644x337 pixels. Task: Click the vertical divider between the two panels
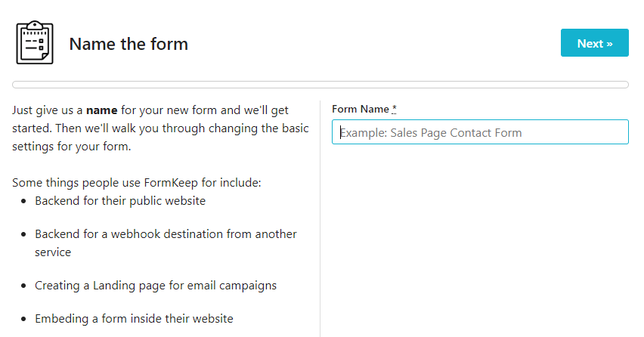tap(320, 219)
